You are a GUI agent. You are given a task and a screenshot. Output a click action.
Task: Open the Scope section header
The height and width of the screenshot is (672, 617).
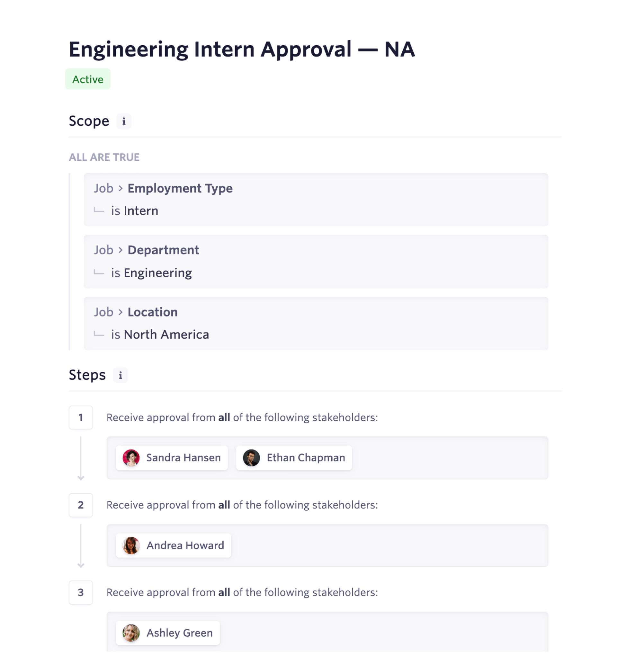[89, 121]
